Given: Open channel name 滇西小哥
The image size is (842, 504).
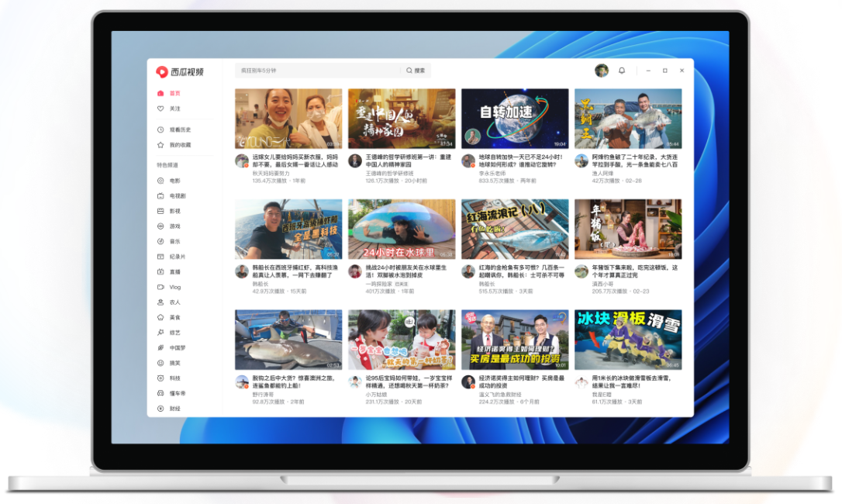Looking at the screenshot, I should (602, 284).
